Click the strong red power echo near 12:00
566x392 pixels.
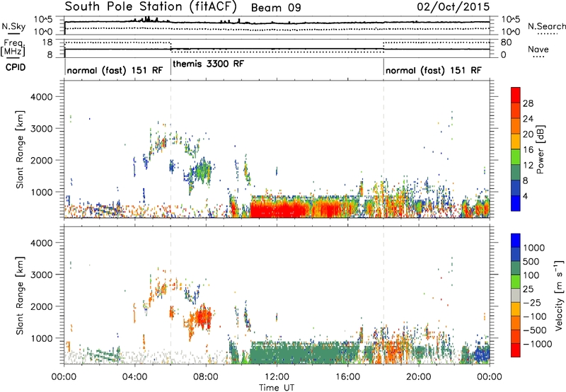coord(278,209)
